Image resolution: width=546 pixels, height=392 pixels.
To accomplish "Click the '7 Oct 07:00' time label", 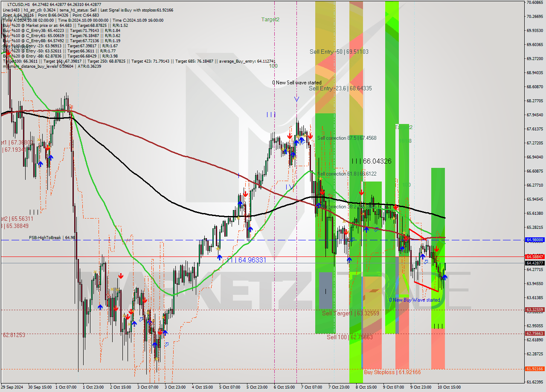I will click(313, 387).
